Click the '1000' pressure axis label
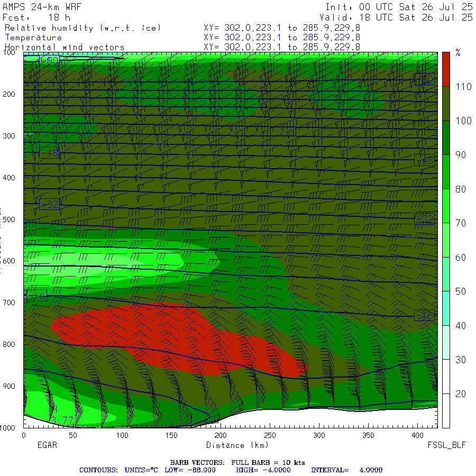 coord(7,428)
